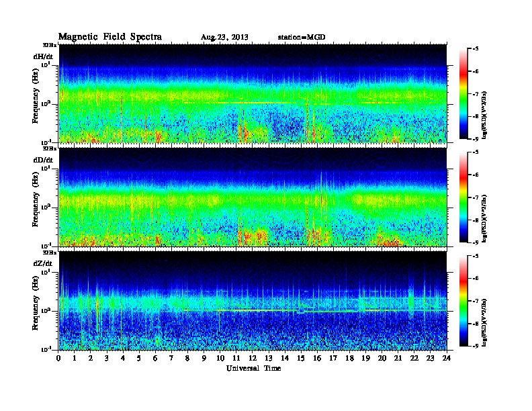Click the "dZ/dt" panel label
This screenshot has height=411, width=532.
pos(43,263)
